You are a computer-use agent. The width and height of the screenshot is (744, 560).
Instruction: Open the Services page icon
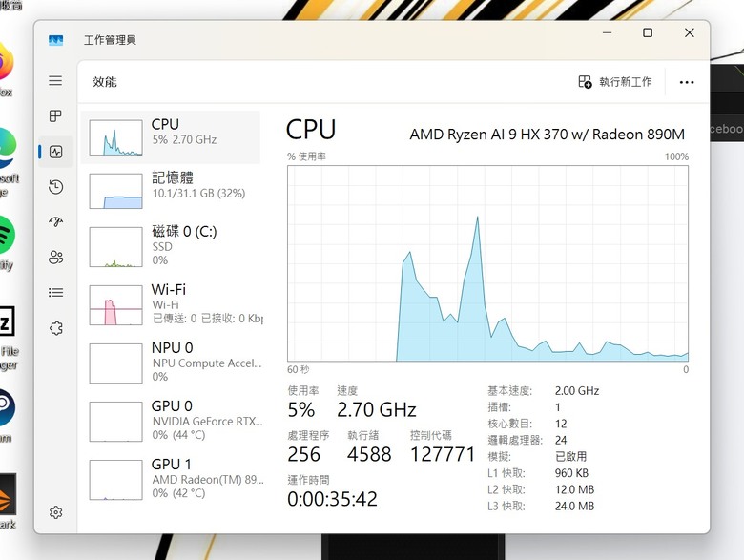(x=56, y=328)
